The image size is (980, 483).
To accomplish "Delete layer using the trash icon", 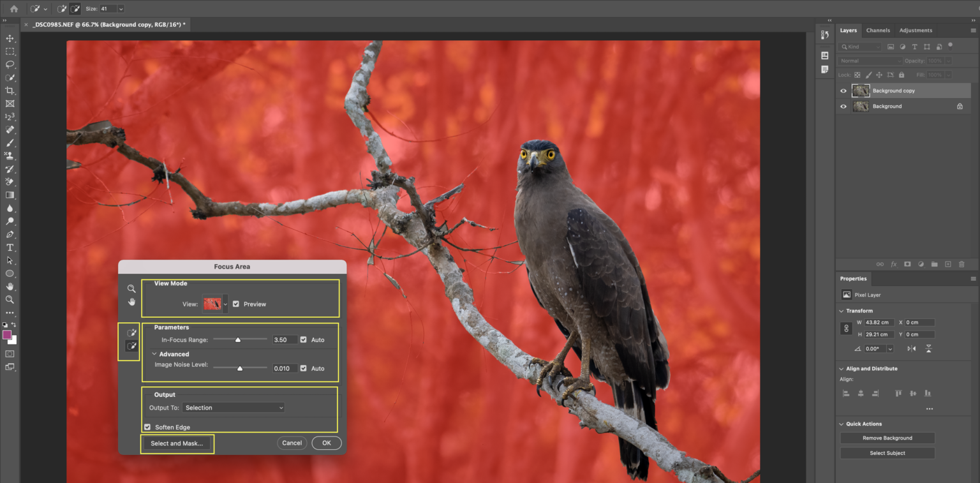I will (961, 264).
